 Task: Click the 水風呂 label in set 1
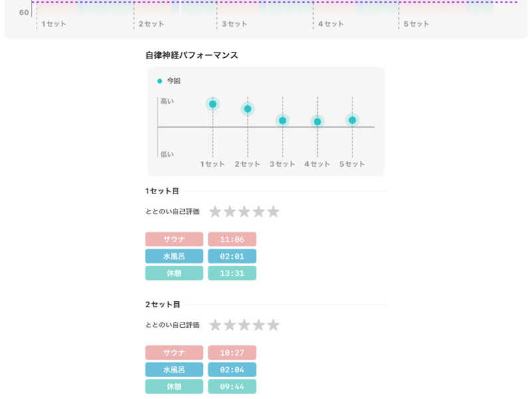pyautogui.click(x=174, y=256)
